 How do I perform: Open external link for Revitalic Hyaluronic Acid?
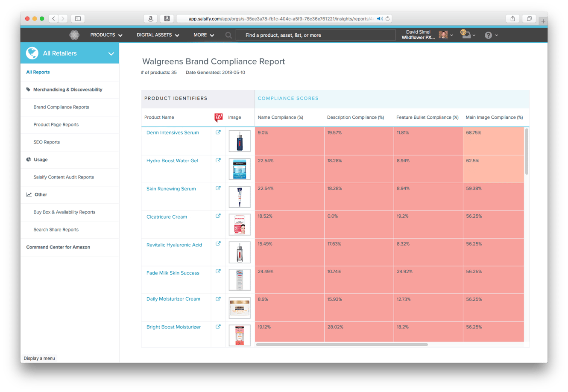coord(218,244)
